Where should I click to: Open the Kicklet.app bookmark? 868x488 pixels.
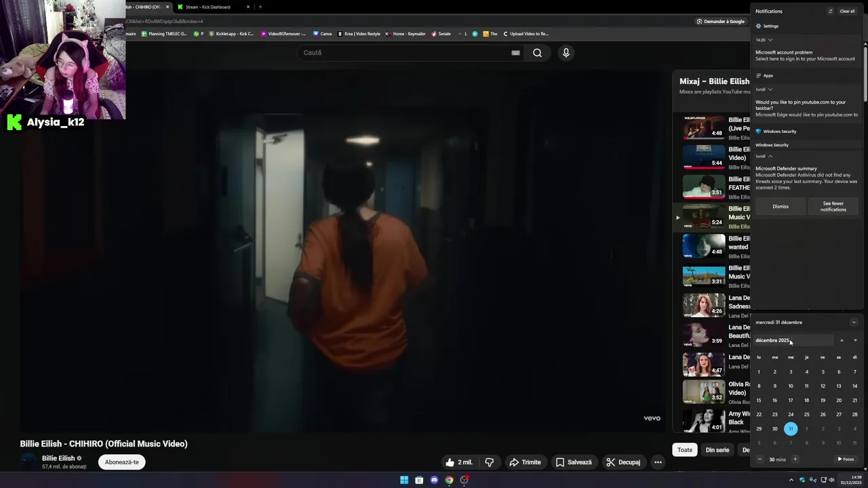pos(231,34)
